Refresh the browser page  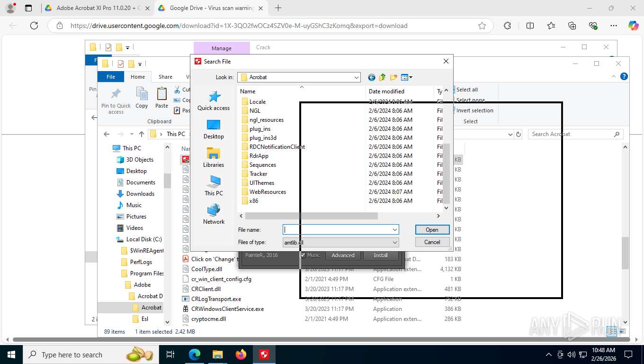[x=34, y=26]
